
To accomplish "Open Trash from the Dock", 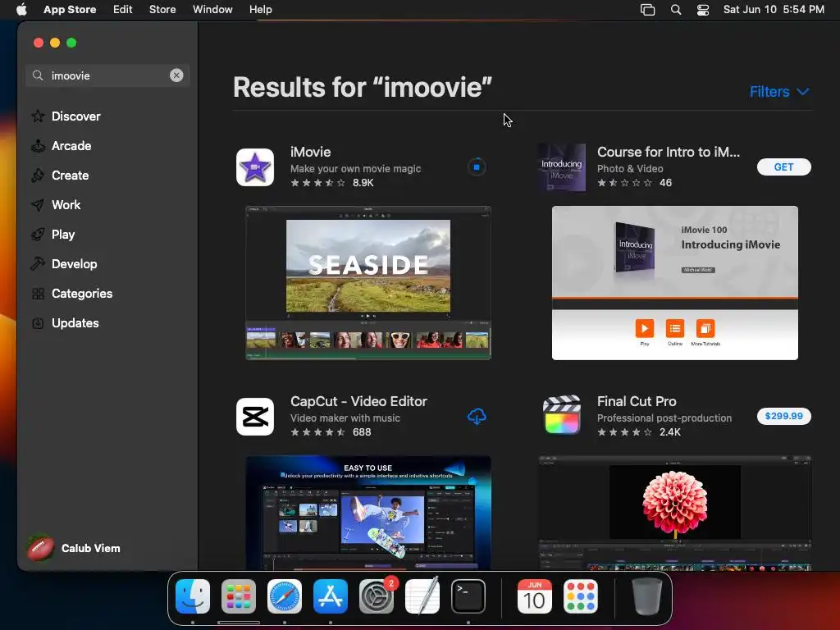I will (646, 596).
